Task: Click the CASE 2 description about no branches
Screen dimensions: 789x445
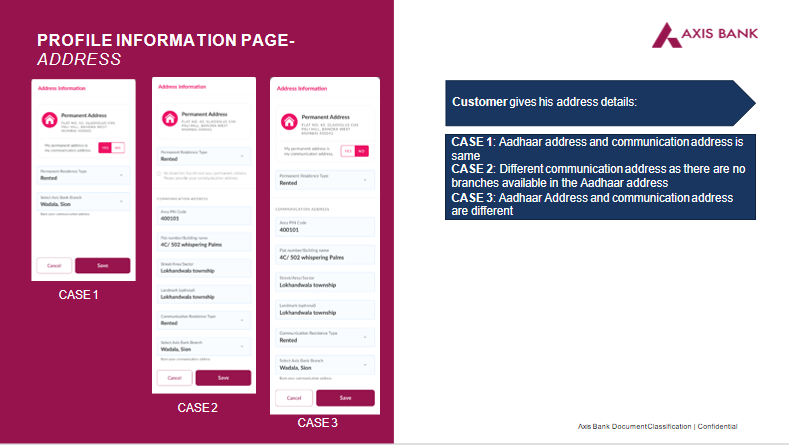Action: (x=598, y=176)
